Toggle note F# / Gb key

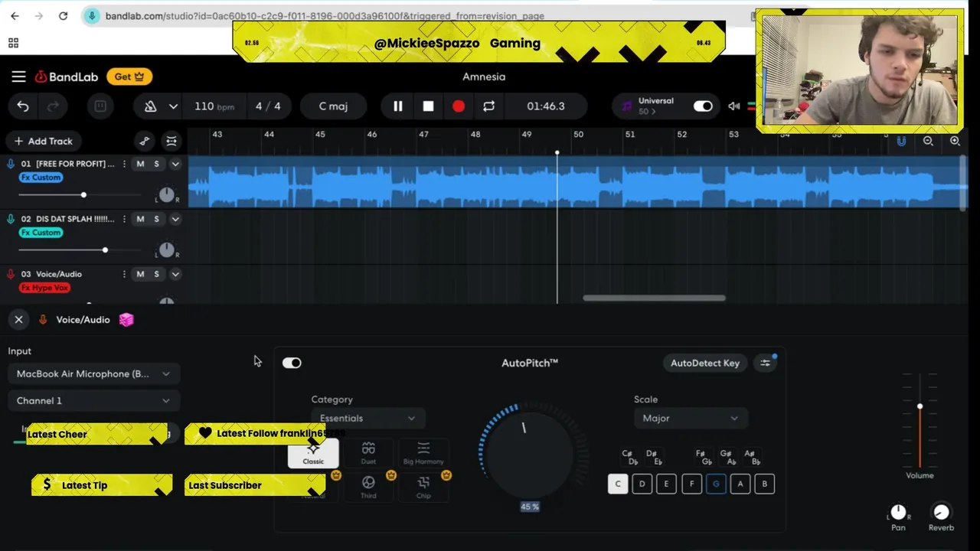(704, 458)
